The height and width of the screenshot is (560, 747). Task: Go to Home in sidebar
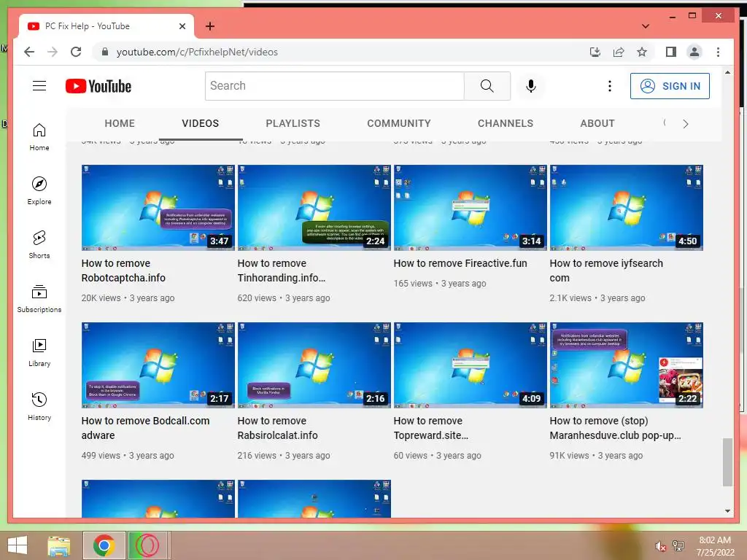click(x=39, y=137)
